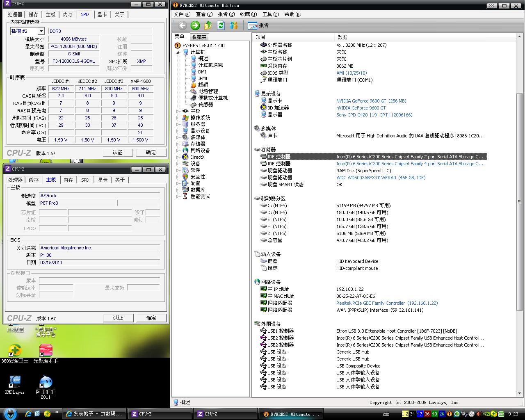Open the AMI (10/25/10) BIOS link

point(352,73)
